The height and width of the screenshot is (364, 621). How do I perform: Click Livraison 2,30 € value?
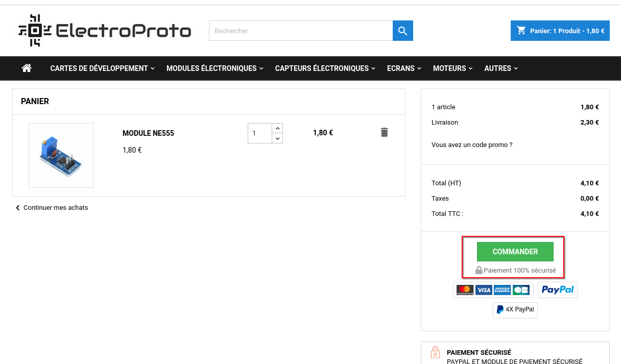point(590,123)
